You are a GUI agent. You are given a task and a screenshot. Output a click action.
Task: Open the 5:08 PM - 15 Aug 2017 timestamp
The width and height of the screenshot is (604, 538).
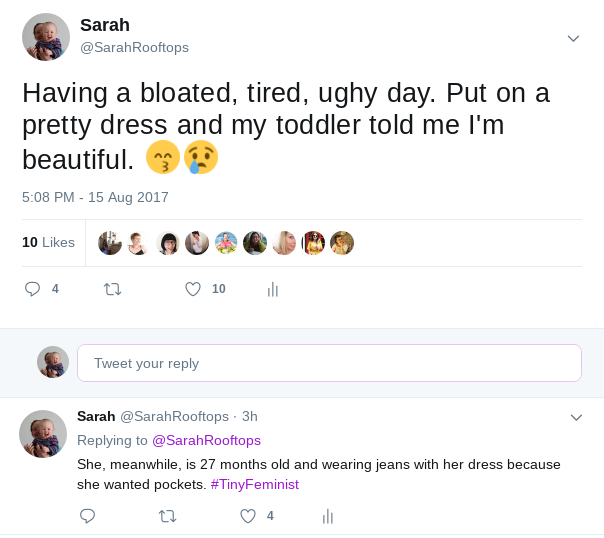(95, 197)
